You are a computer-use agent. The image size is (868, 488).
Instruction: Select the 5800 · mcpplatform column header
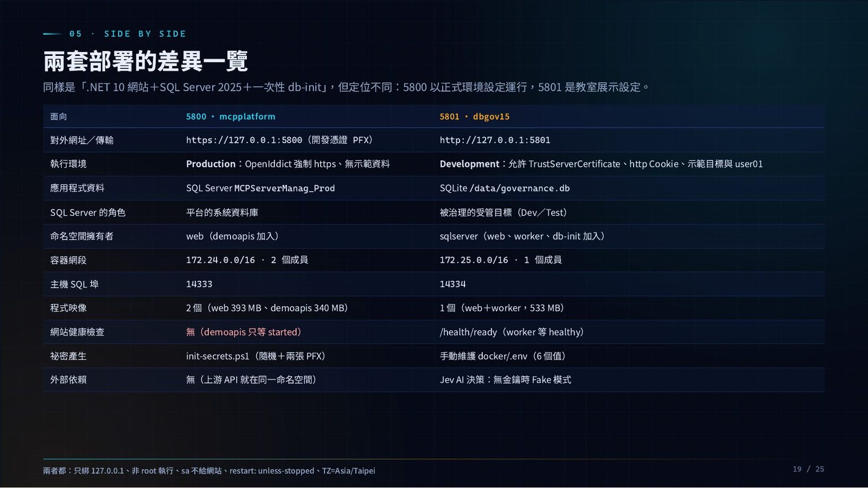pos(231,117)
